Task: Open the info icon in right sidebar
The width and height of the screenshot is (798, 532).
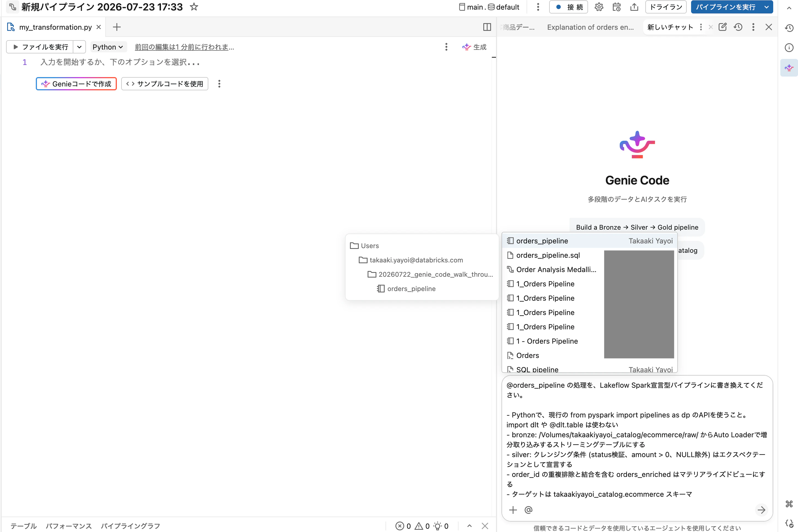Action: tap(789, 47)
